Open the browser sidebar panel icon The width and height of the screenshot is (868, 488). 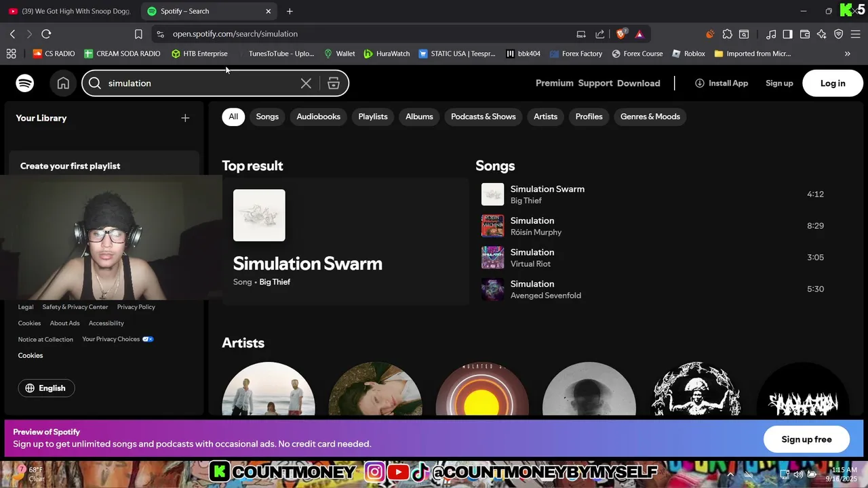click(787, 34)
